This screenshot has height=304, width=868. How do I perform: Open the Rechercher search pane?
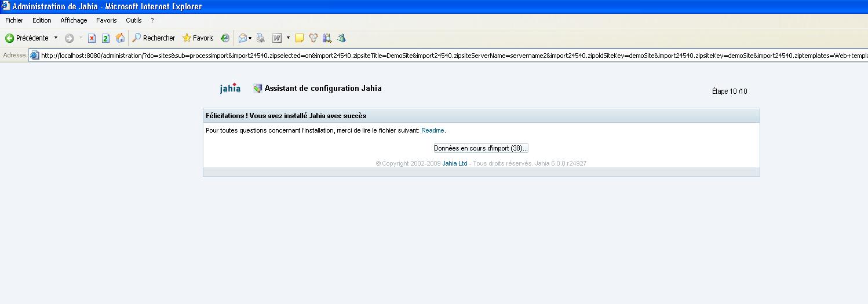click(x=154, y=38)
